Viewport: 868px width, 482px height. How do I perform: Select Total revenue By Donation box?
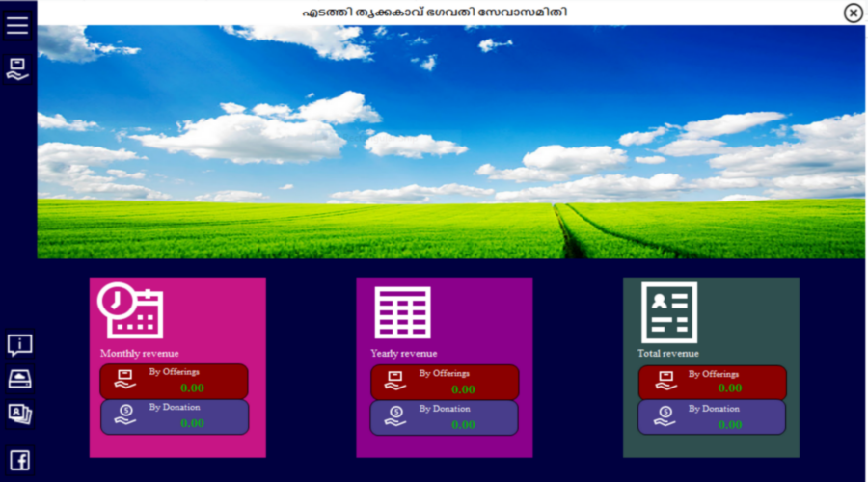click(x=712, y=417)
